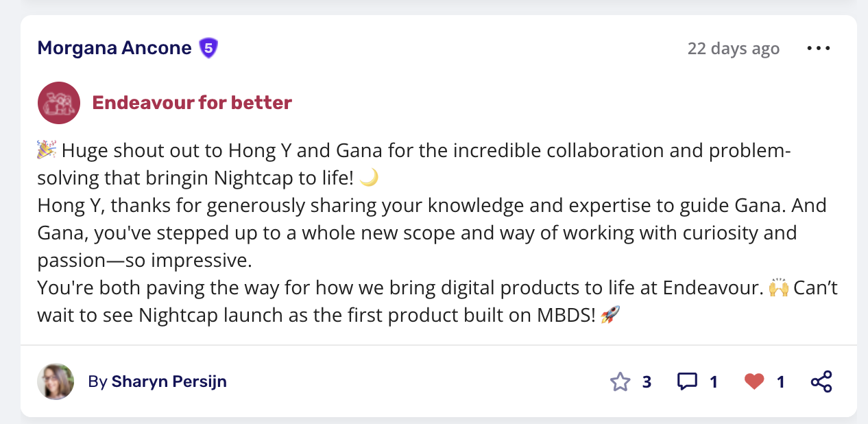Image resolution: width=868 pixels, height=424 pixels.
Task: Open comments via the speech bubble icon
Action: [x=687, y=381]
